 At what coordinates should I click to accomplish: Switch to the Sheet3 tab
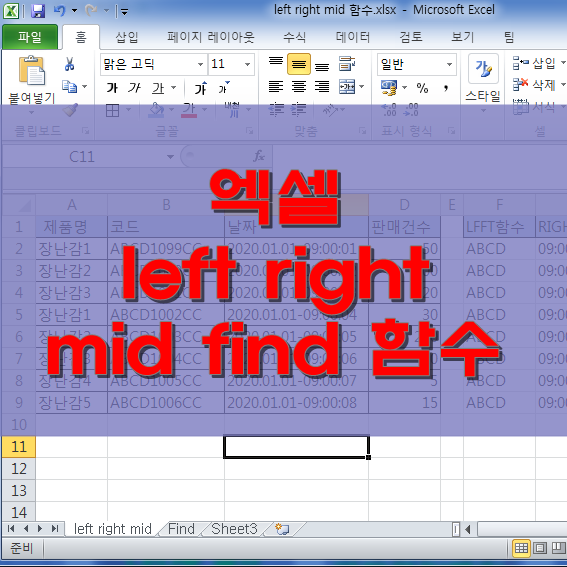(x=234, y=529)
